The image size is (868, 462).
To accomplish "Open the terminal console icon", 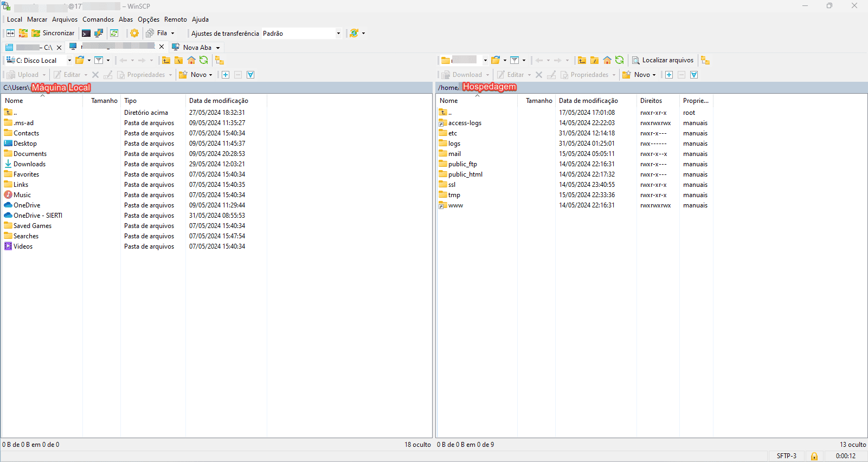I will coord(86,33).
